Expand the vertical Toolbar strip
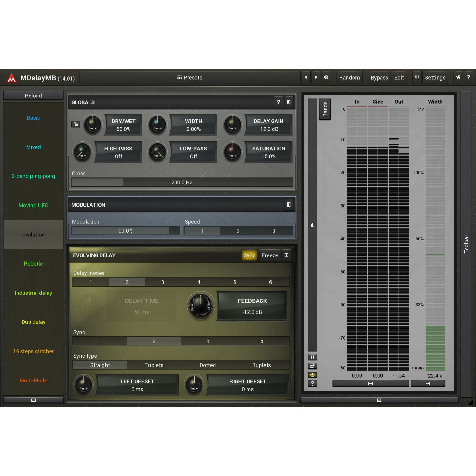Viewport: 476px width, 476px height. pos(466,244)
